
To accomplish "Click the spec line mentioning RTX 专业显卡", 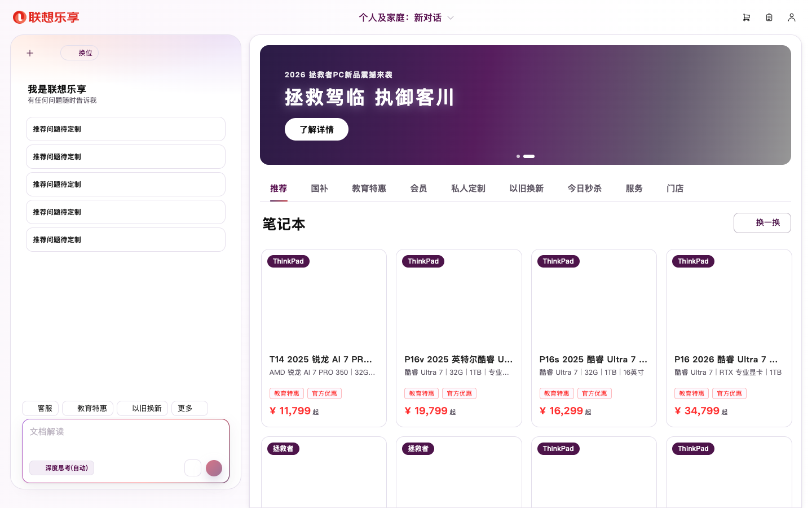I will click(728, 373).
